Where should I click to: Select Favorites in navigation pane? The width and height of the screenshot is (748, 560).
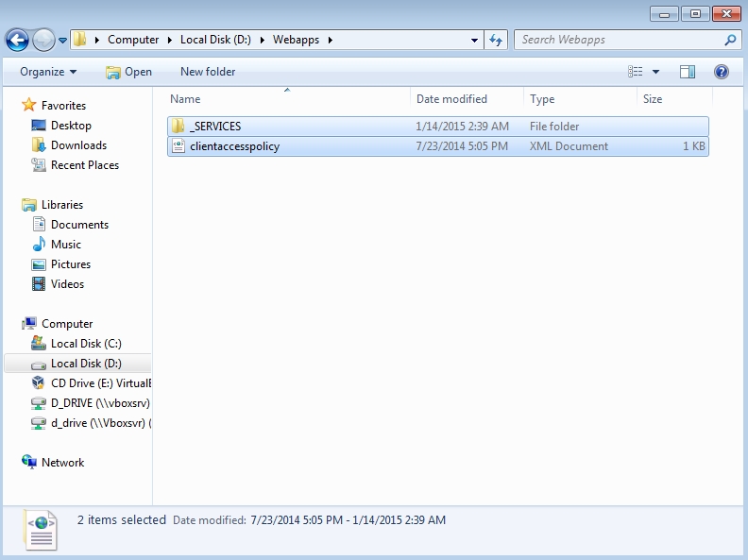[x=63, y=106]
